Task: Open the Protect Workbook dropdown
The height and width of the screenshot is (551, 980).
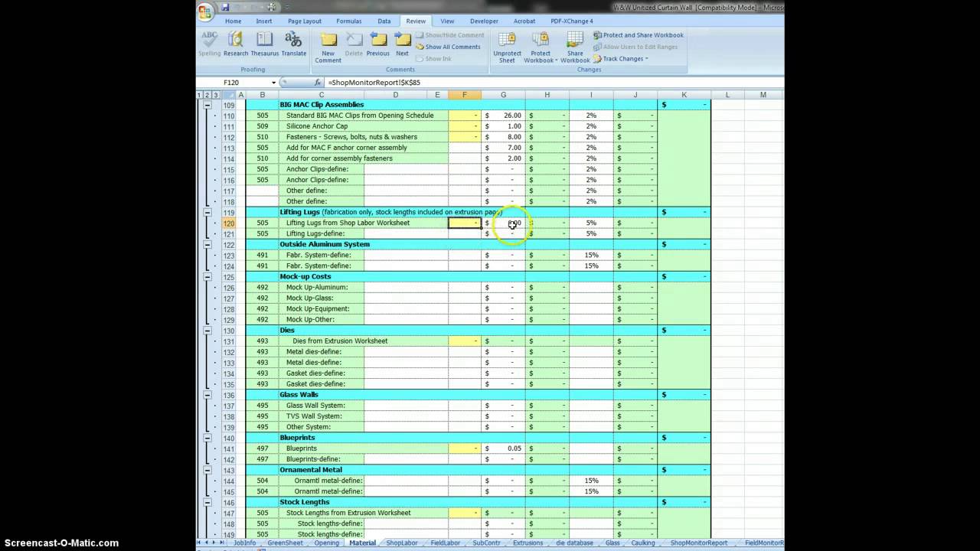Action: tap(541, 47)
